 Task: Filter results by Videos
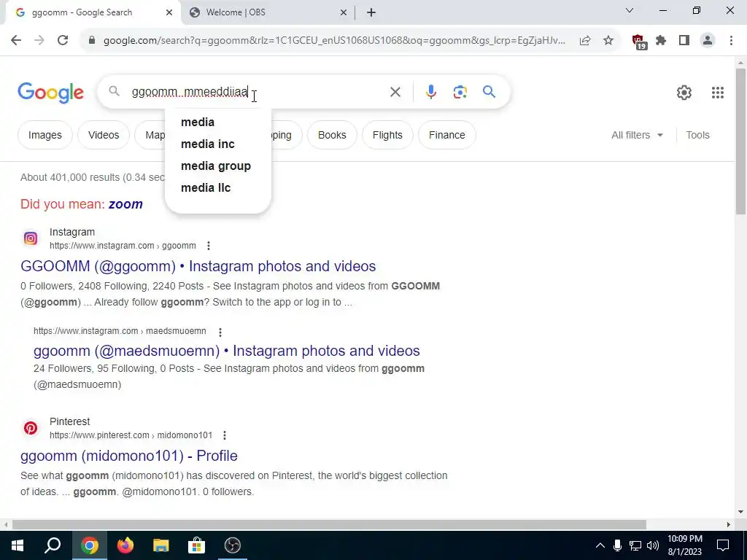point(104,135)
